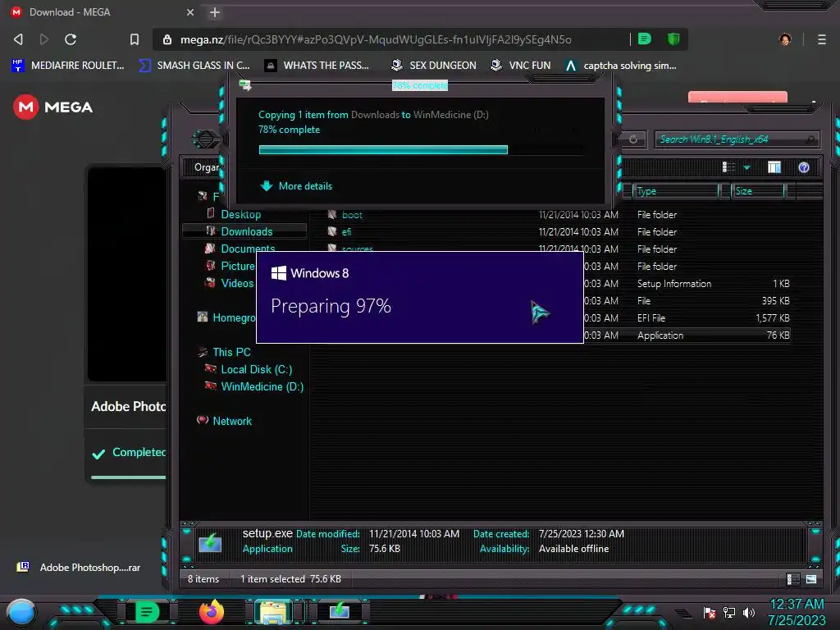Sort by Size column header
The width and height of the screenshot is (840, 630).
[757, 191]
